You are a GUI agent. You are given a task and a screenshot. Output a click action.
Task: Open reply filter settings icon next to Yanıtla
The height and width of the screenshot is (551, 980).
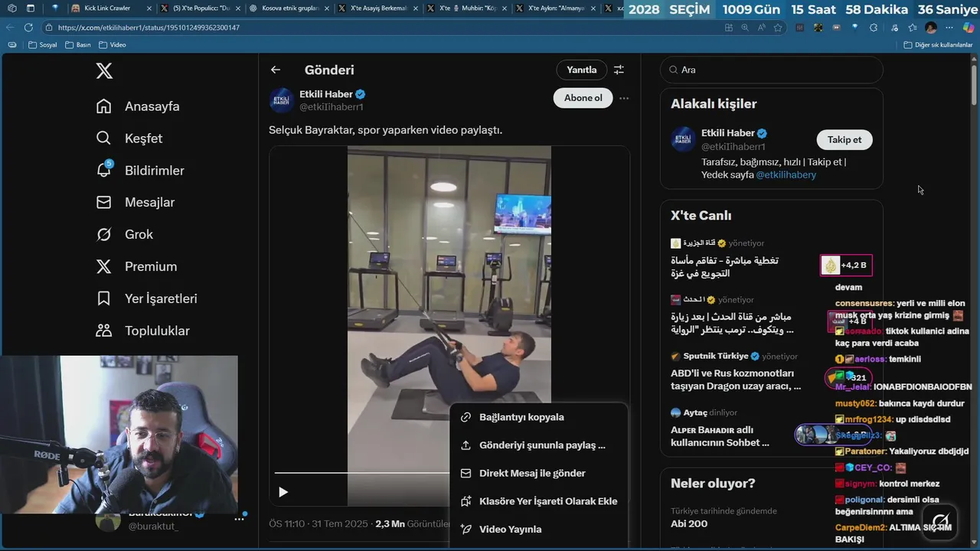pos(619,70)
